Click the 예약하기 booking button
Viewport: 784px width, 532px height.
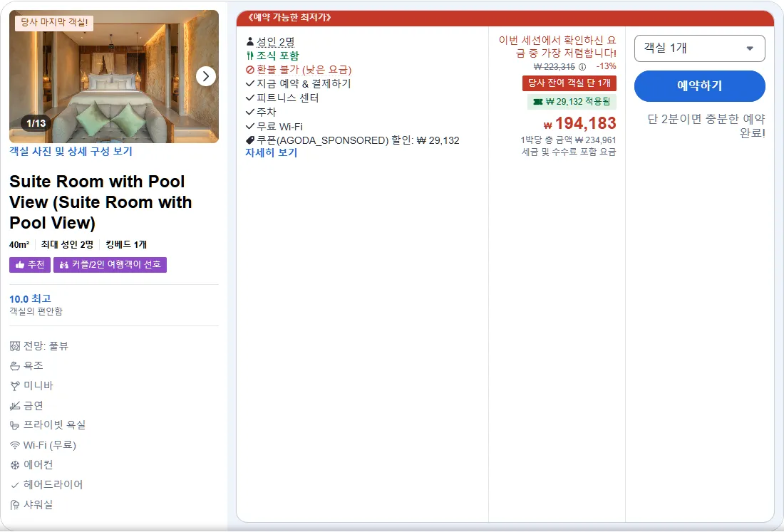pos(699,86)
